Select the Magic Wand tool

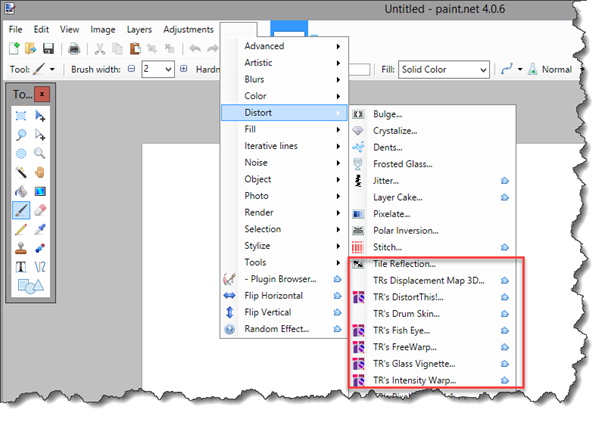pyautogui.click(x=21, y=172)
